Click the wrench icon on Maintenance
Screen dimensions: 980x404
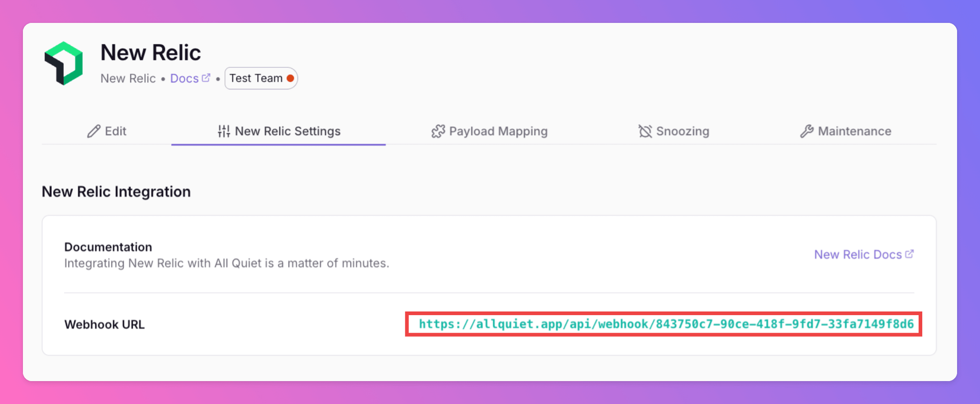(807, 131)
